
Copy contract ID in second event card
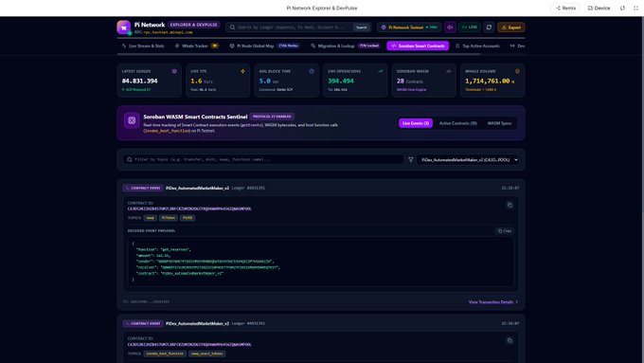510,341
